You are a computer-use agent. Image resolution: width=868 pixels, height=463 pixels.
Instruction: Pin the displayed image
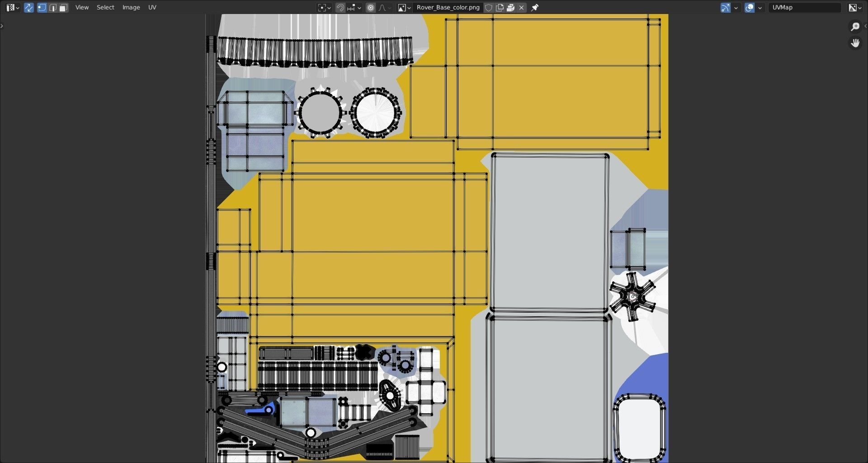point(535,7)
